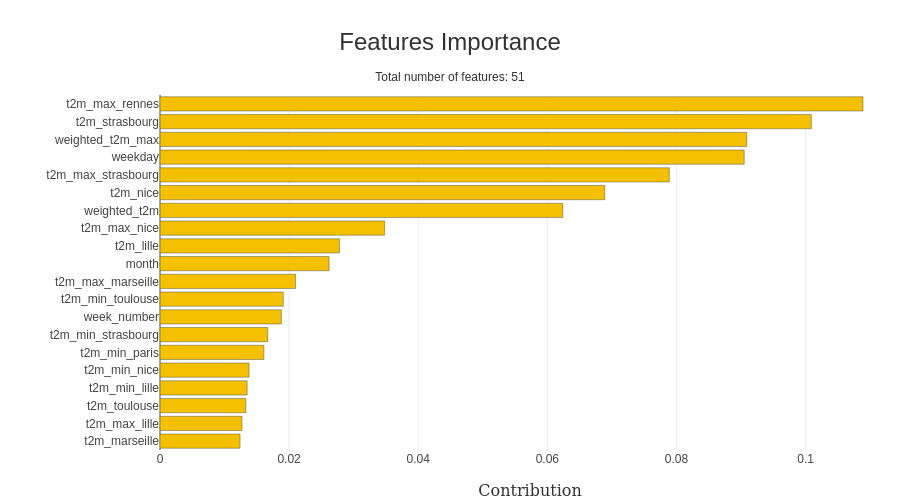Click the weighted_t2m_max bar
Viewport: 900px width, 500px height.
tap(453, 140)
